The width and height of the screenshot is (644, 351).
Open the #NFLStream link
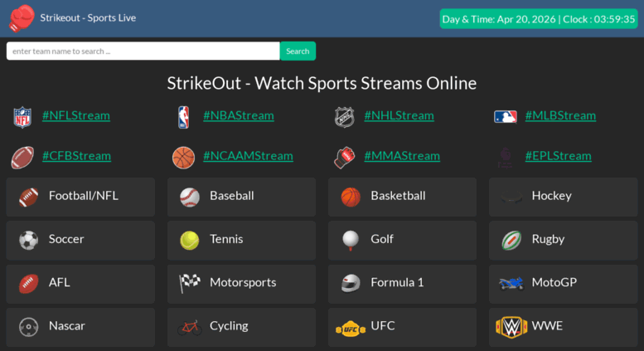pyautogui.click(x=76, y=115)
